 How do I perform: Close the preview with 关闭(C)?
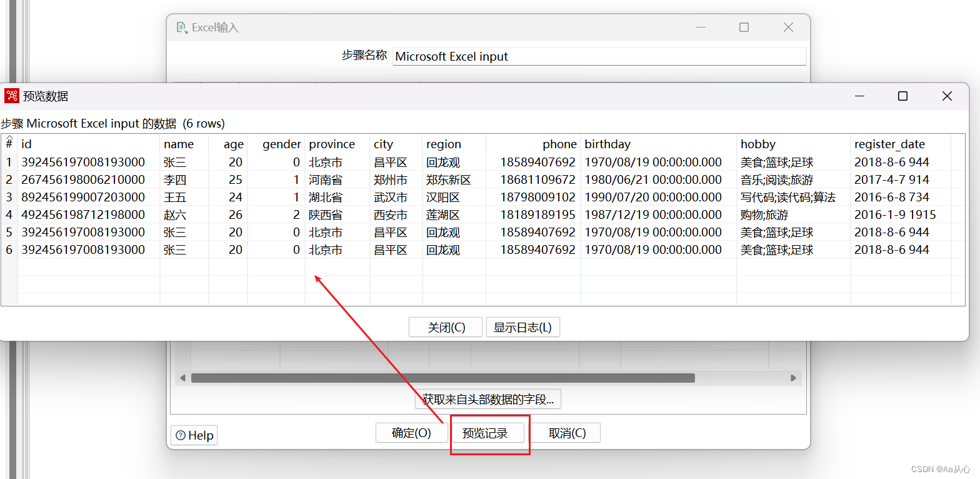446,327
